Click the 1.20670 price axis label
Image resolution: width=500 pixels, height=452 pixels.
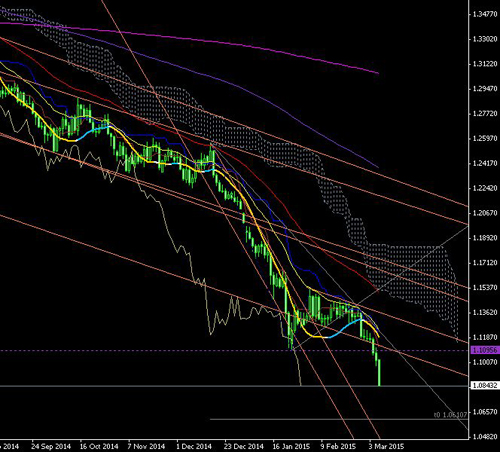click(x=485, y=213)
